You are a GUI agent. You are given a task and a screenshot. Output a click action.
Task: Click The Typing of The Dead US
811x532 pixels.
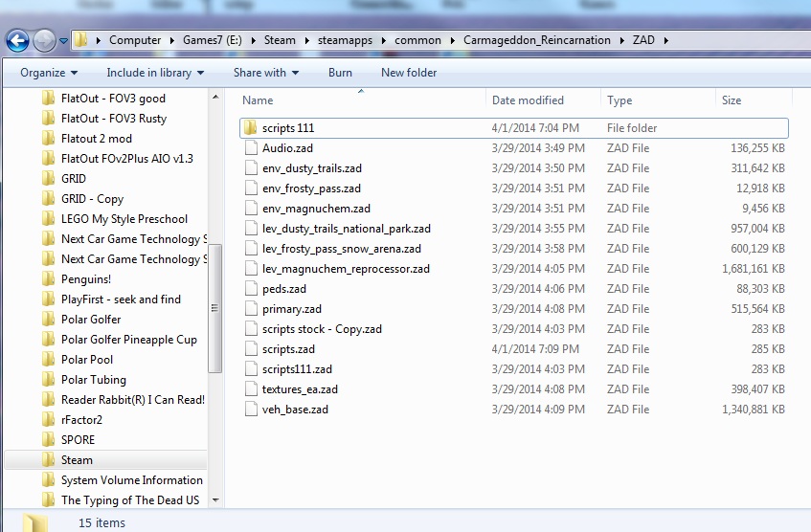[x=130, y=499]
